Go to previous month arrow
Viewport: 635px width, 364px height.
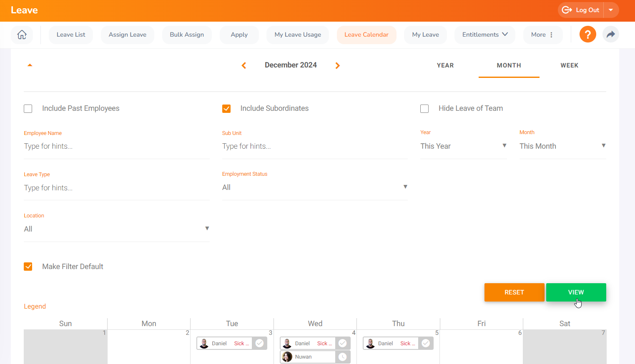click(244, 65)
